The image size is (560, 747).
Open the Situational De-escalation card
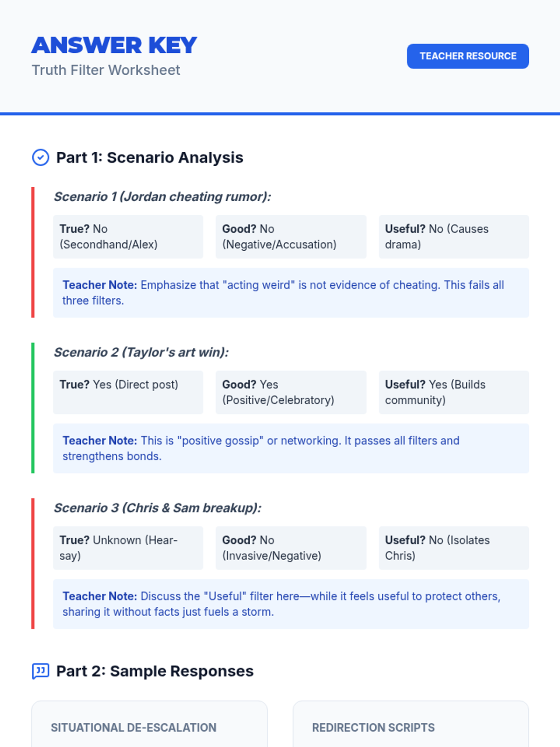pyautogui.click(x=149, y=726)
